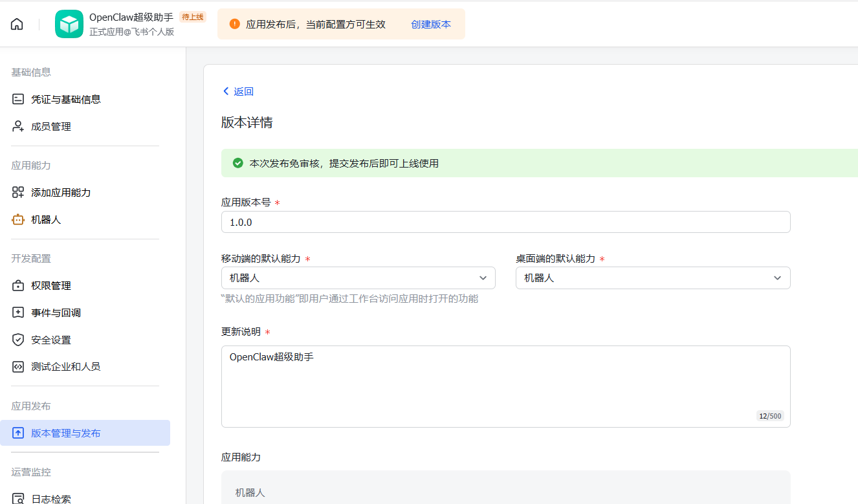Open 凭证与基础信息 via its sidebar icon
This screenshot has height=504, width=858.
coord(18,98)
